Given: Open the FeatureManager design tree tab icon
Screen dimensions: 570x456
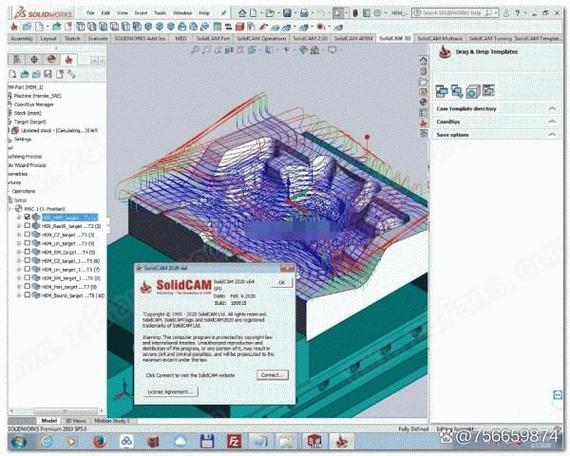Looking at the screenshot, I should click(x=17, y=59).
